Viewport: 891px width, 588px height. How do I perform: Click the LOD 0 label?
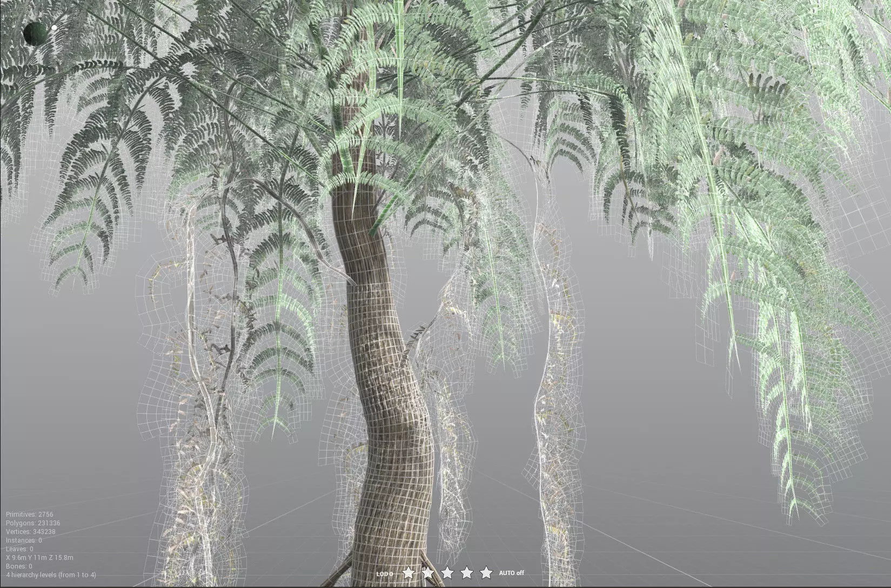click(385, 573)
